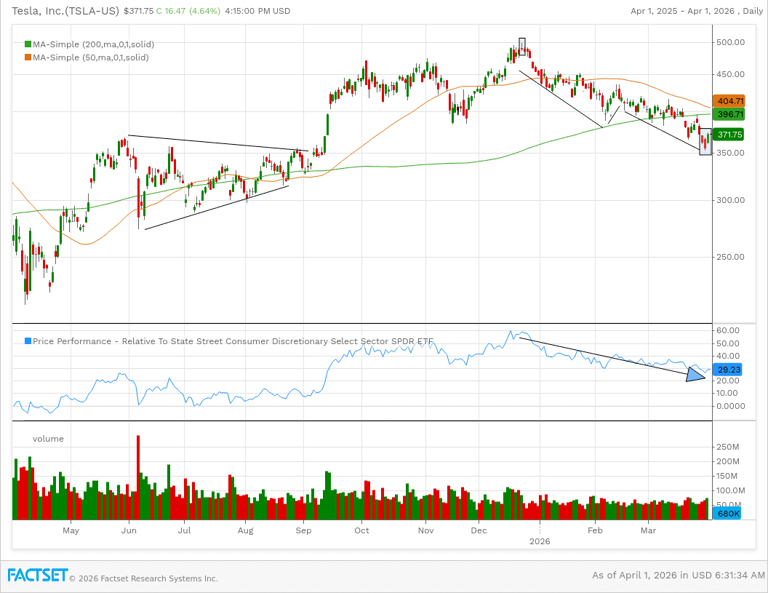Click the 450.00 price axis label
This screenshot has width=768, height=593.
730,74
